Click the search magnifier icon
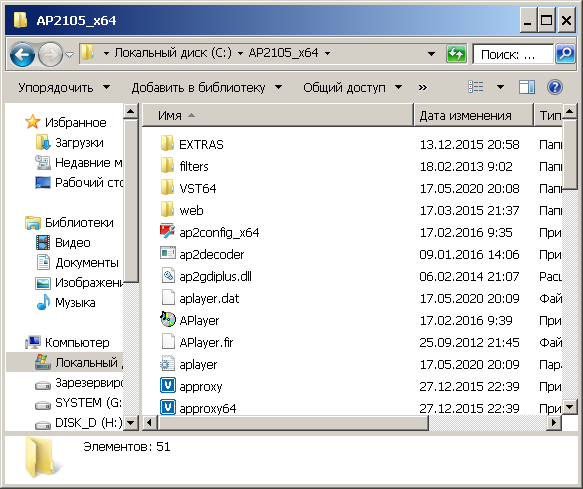This screenshot has width=583, height=489. click(x=565, y=54)
